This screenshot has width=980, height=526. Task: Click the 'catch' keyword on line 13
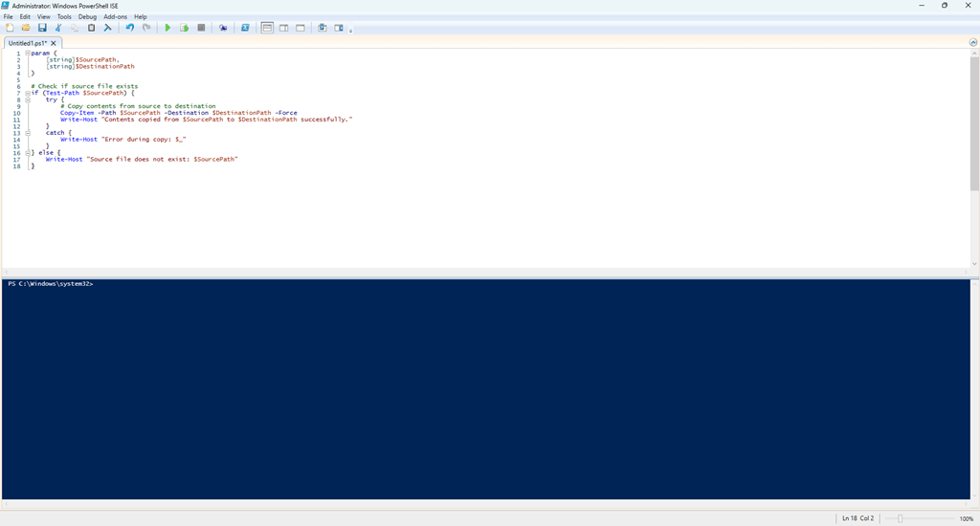tap(55, 132)
